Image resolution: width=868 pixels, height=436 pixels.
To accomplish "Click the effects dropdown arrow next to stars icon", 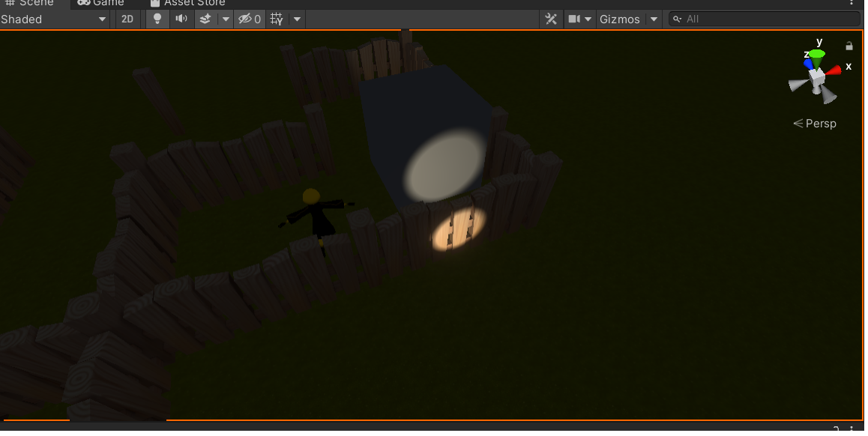I will pos(226,19).
